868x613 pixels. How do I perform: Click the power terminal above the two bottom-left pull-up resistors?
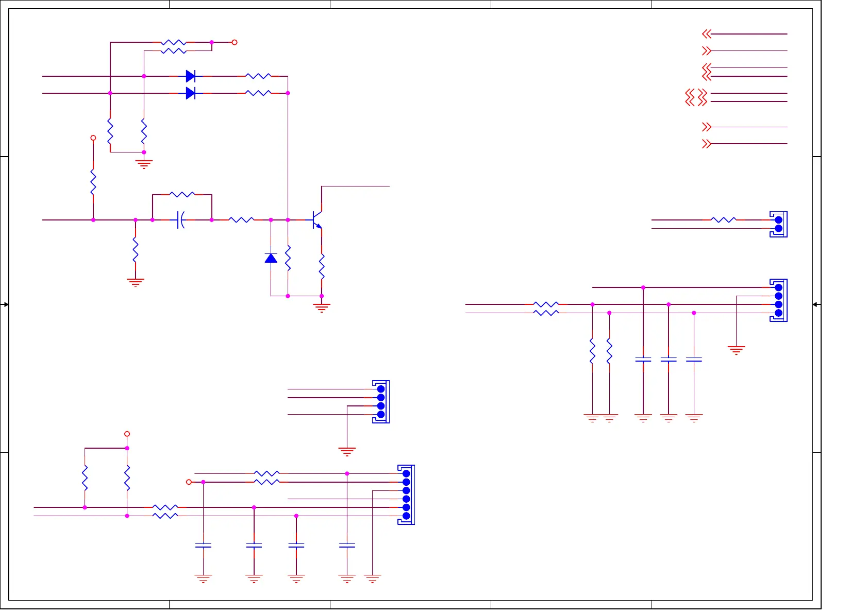pyautogui.click(x=127, y=434)
